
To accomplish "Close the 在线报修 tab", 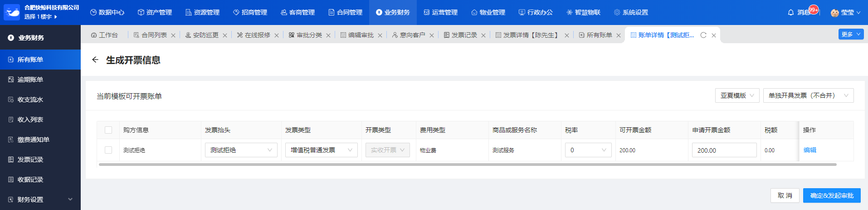I will tap(277, 35).
